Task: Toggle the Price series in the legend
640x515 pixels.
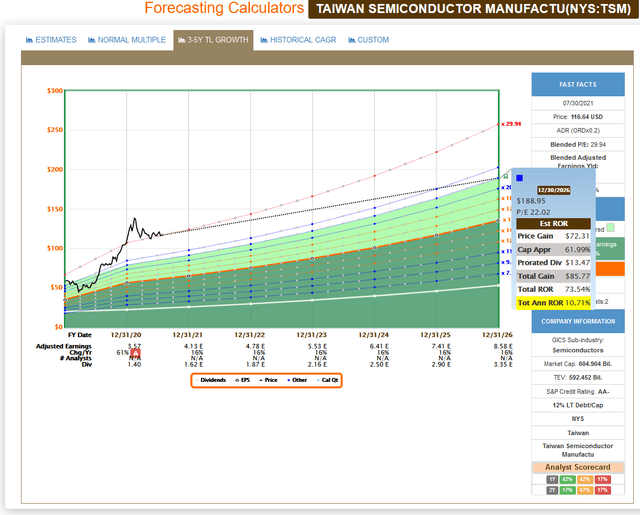Action: 269,380
